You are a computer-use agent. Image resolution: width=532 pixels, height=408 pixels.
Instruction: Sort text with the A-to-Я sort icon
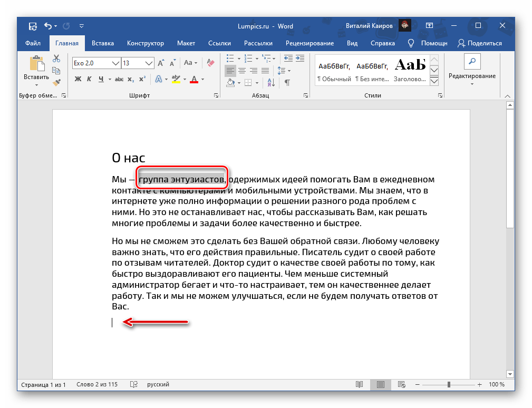pos(271,82)
